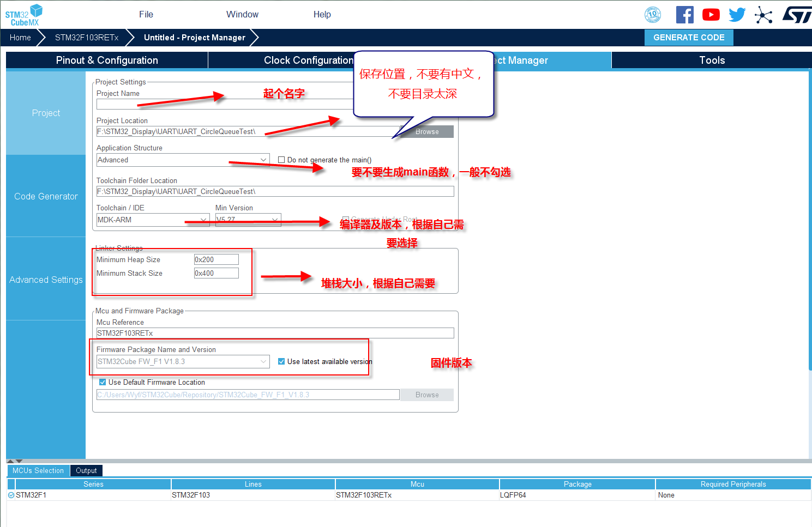Open the Window menu
Image resolution: width=812 pixels, height=527 pixels.
pos(243,15)
